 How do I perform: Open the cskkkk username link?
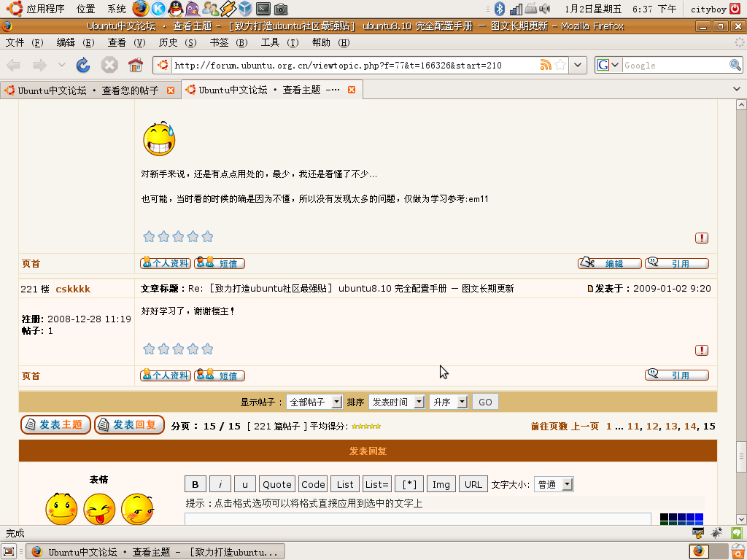click(x=73, y=289)
